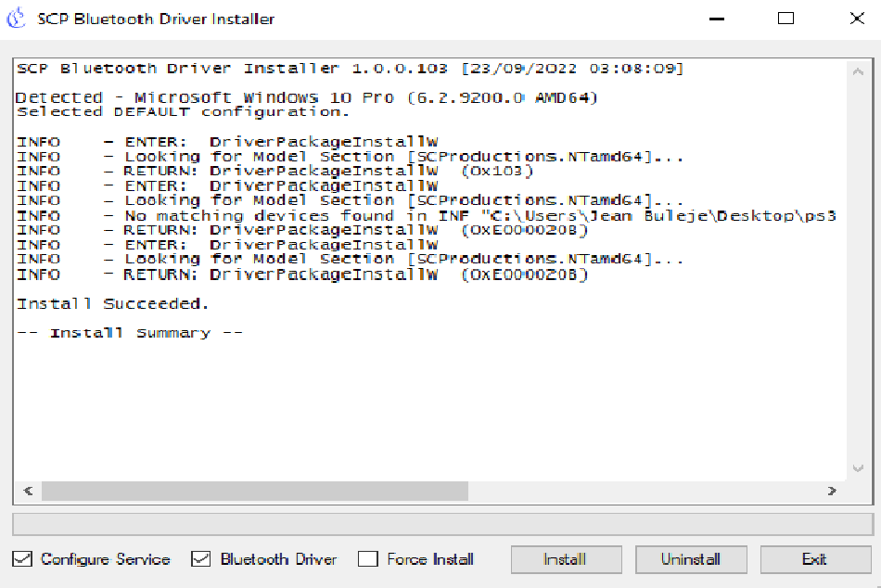The width and height of the screenshot is (881, 588).
Task: Toggle the Bluetooth Driver checkbox
Action: [x=200, y=558]
